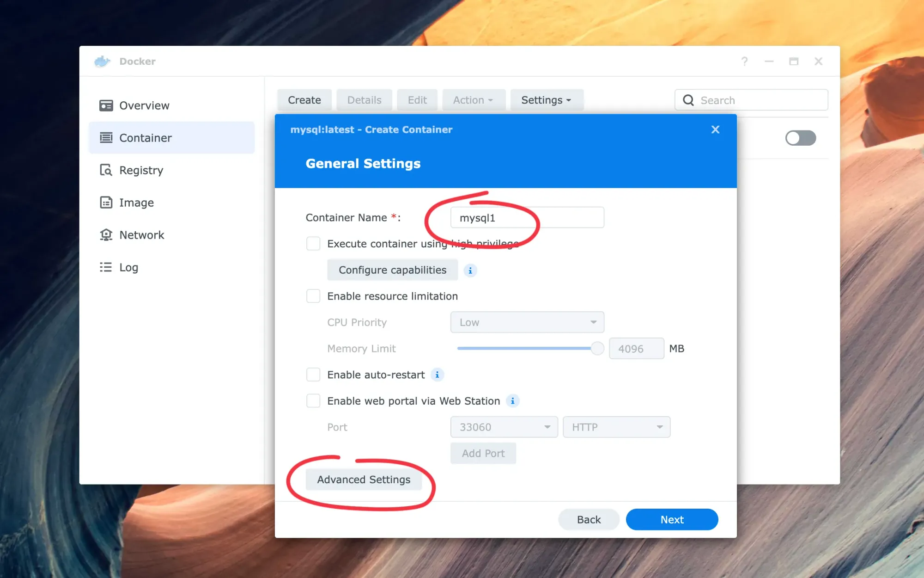The width and height of the screenshot is (924, 578).
Task: Click the Next button
Action: click(672, 519)
